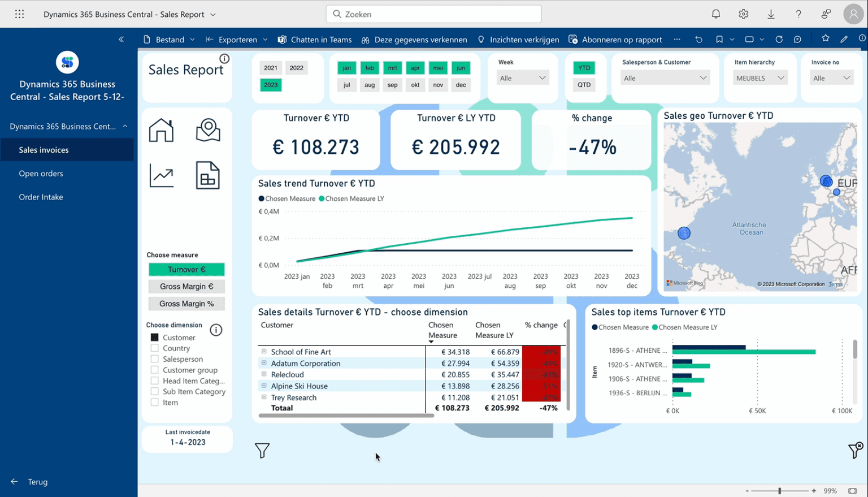Switch to the Open orders page
The height and width of the screenshot is (497, 868).
(41, 173)
